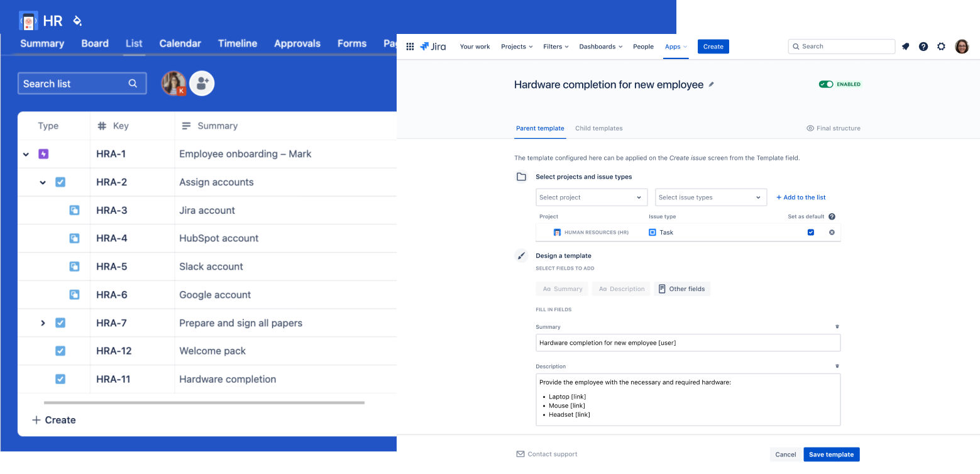
Task: Delete the Summary field using trash icon
Action: (837, 327)
